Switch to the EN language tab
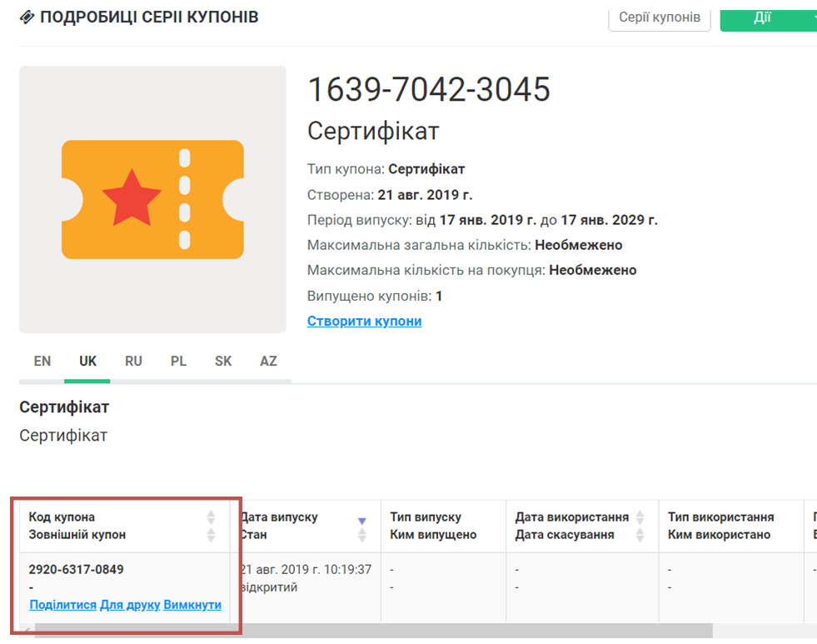This screenshot has height=644, width=817. click(x=42, y=362)
